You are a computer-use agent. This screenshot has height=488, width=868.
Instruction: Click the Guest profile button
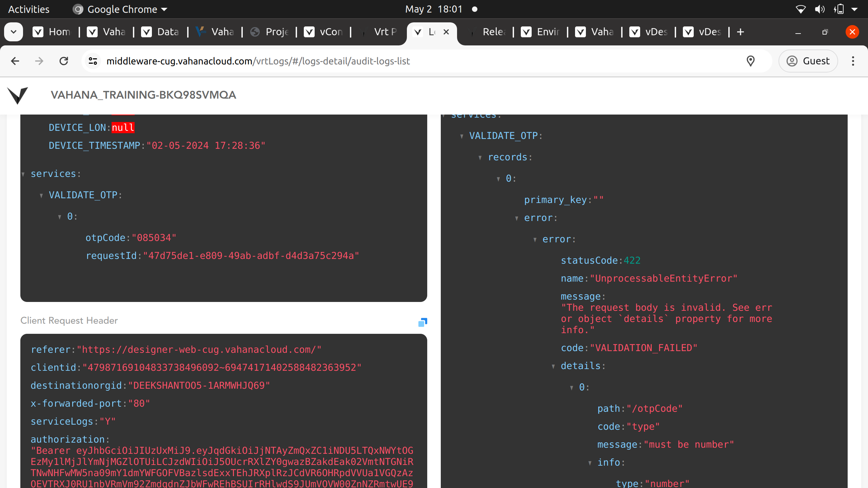click(808, 61)
